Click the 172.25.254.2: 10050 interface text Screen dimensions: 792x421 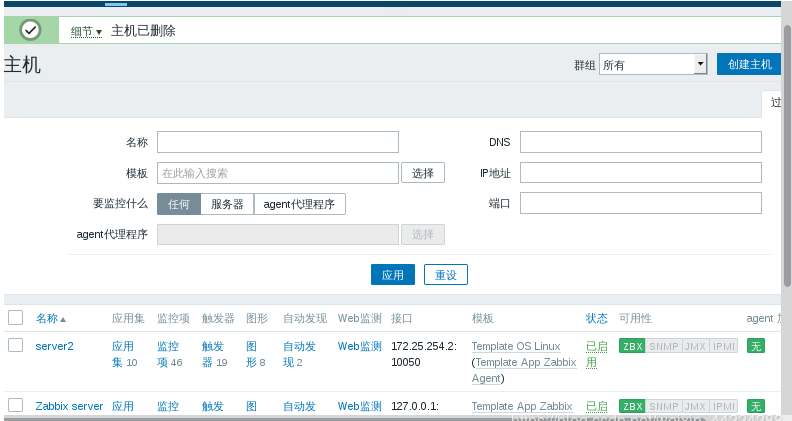pyautogui.click(x=424, y=354)
